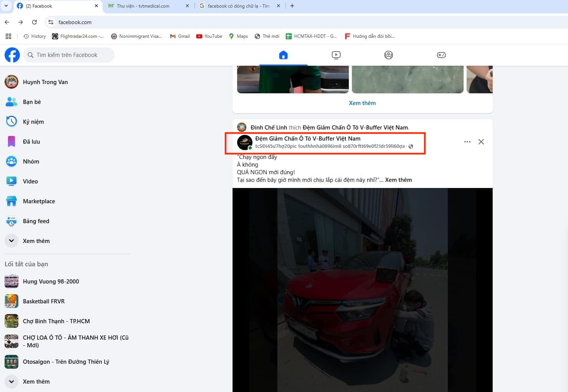Open the YouTube bookmark
The image size is (568, 392).
209,36
